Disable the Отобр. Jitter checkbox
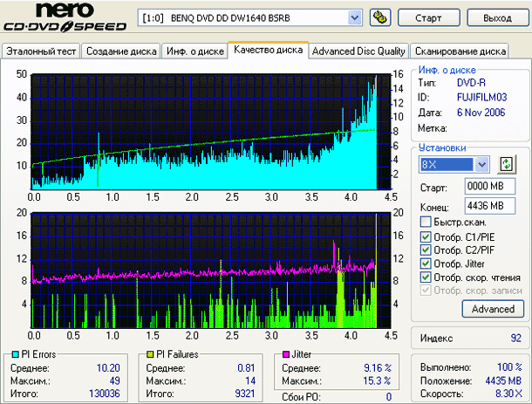The image size is (532, 404). pyautogui.click(x=425, y=264)
